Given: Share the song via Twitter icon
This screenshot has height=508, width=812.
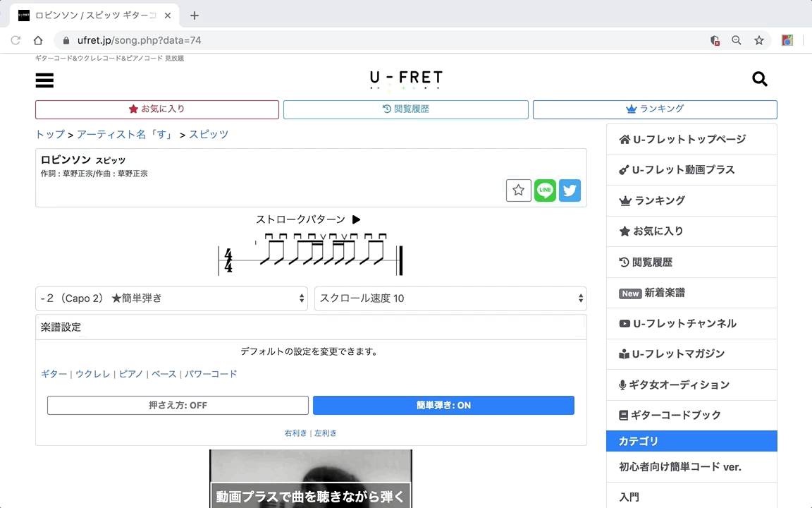Looking at the screenshot, I should [x=570, y=190].
